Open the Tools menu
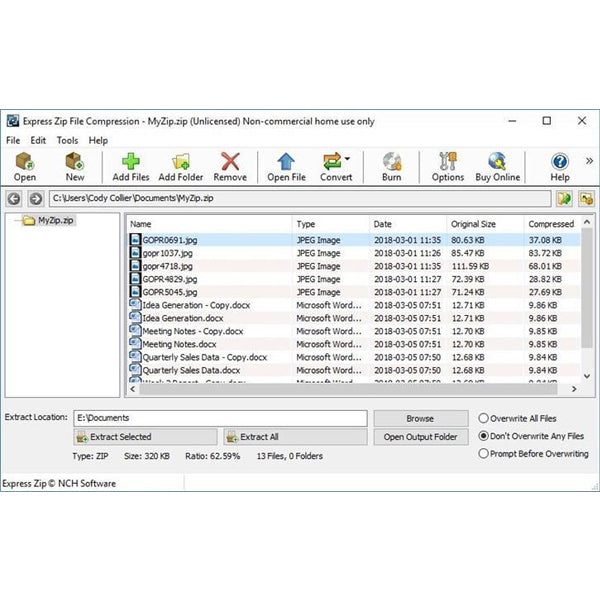 point(67,141)
